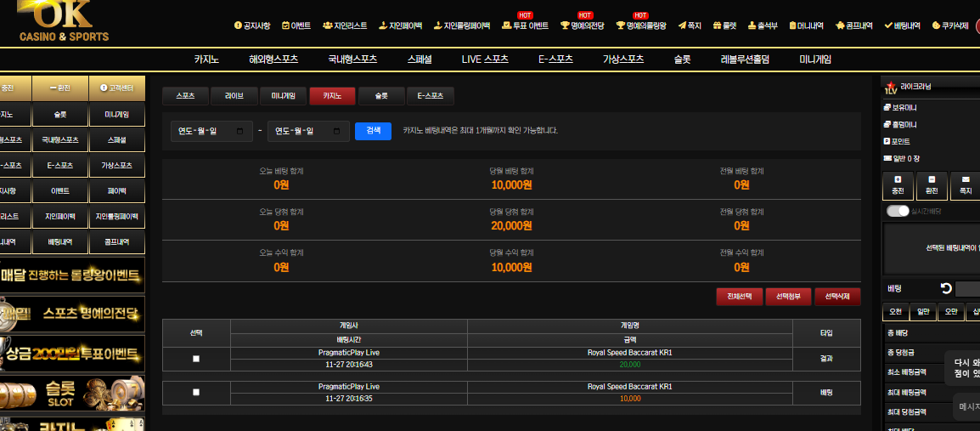Open 쿠키삭제 cookie icon in header

[936, 26]
